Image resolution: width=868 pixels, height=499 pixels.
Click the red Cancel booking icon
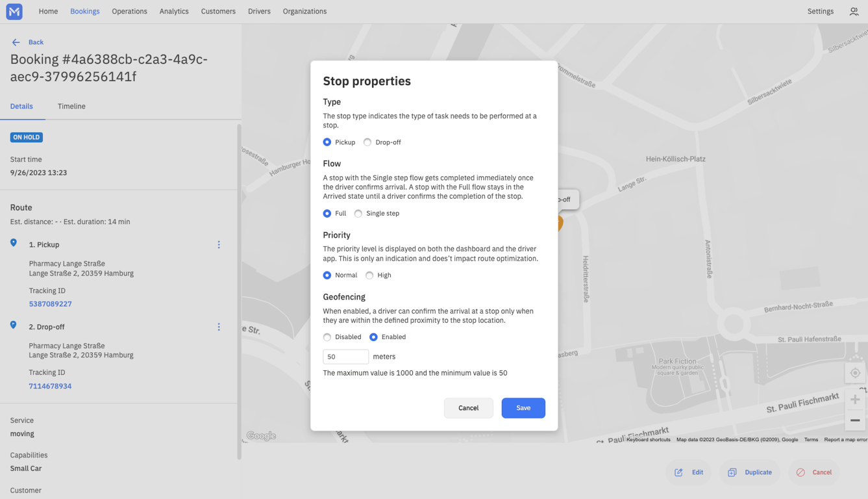[x=800, y=472]
